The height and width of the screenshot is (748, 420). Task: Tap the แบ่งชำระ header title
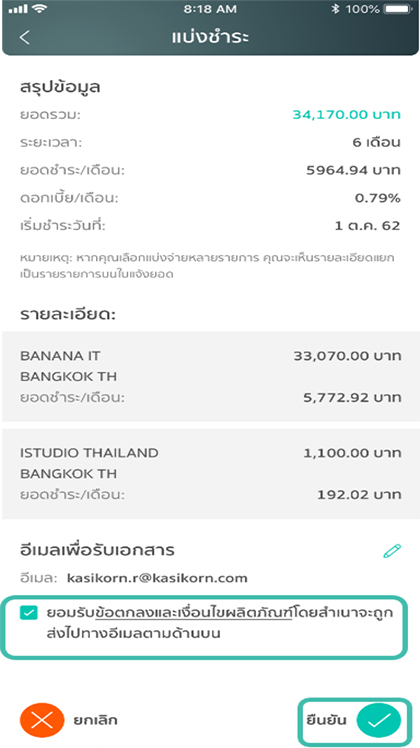(x=210, y=38)
